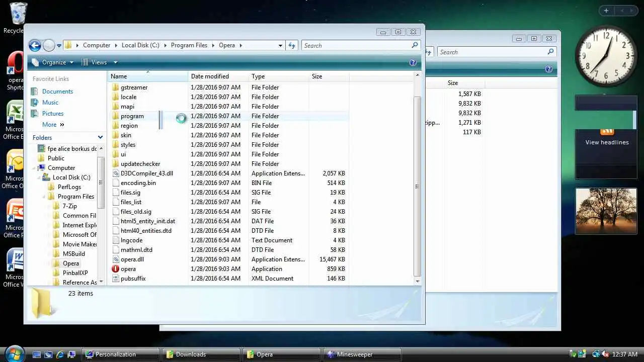
Task: Open the address bar history dropdown
Action: pos(280,45)
